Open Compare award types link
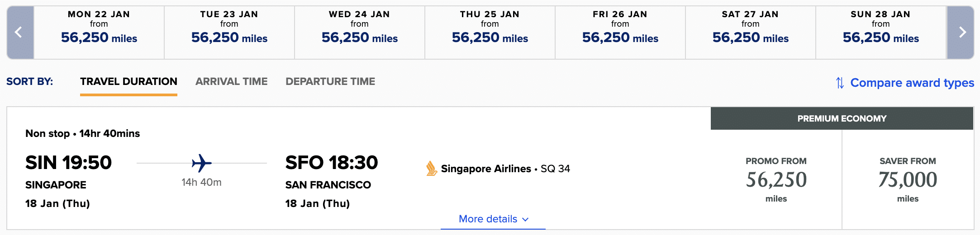This screenshot has width=980, height=235. [x=912, y=83]
